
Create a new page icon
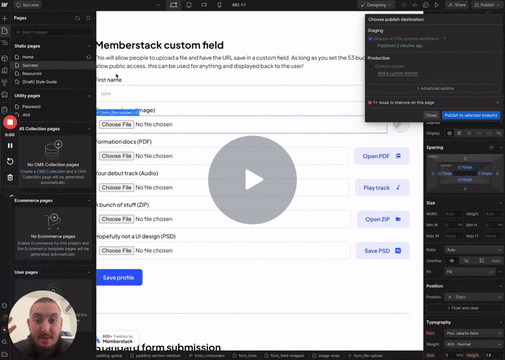[x=88, y=18]
